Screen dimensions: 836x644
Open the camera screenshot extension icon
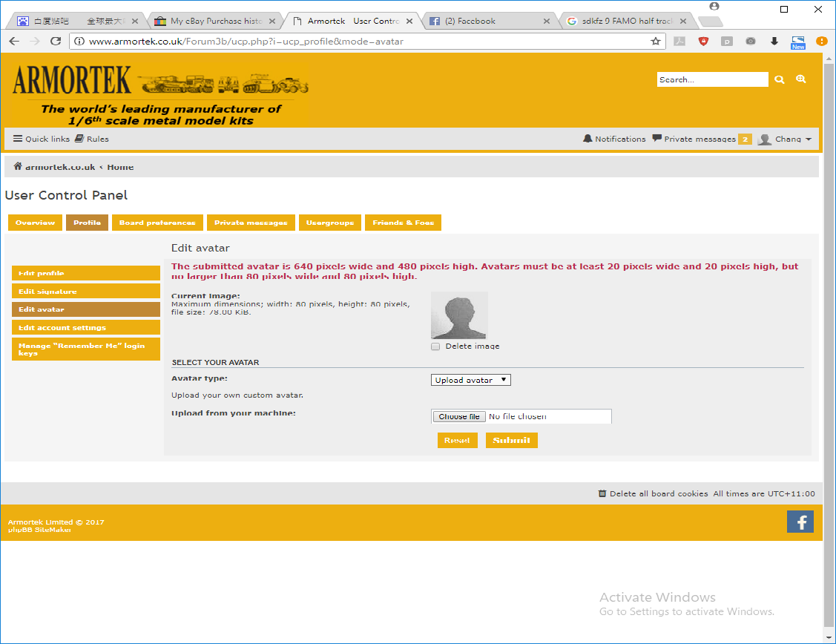750,41
